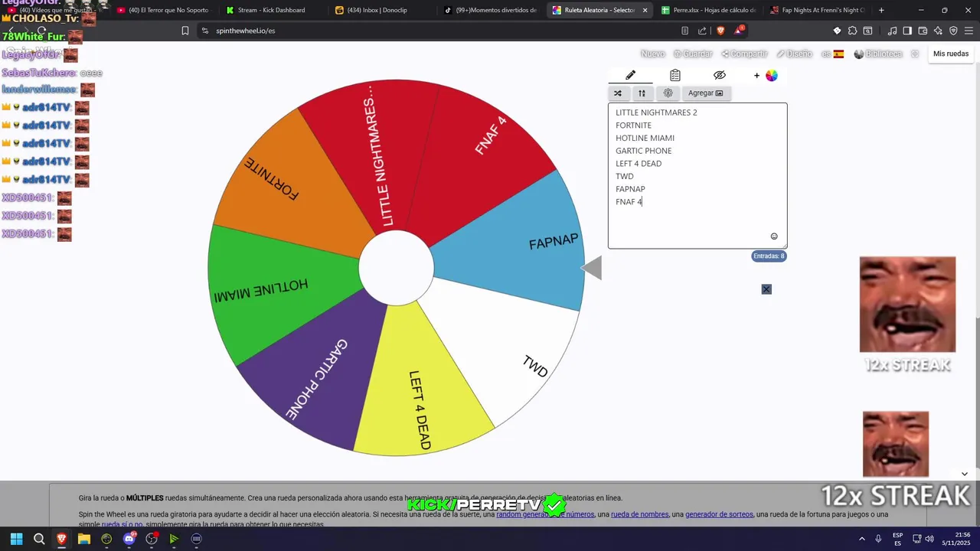Open the volume control in system tray
Screen dimensions: 980x551
pyautogui.click(x=929, y=539)
